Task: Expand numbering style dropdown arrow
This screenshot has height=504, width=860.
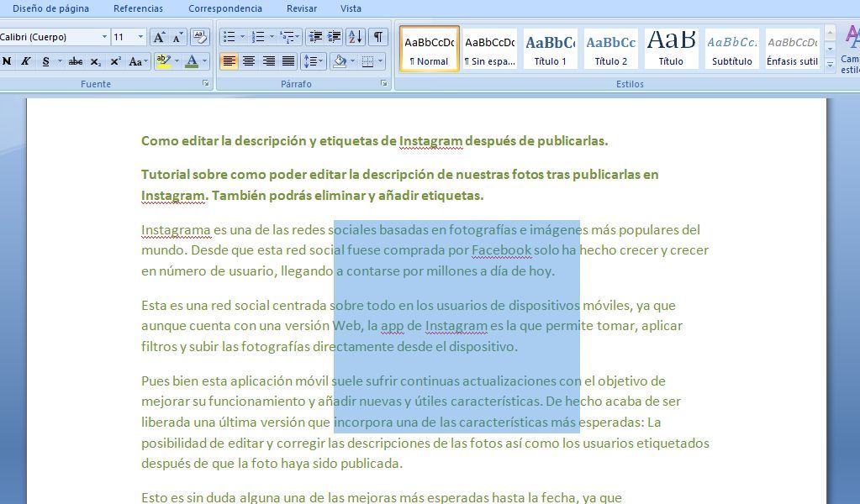Action: [272, 37]
